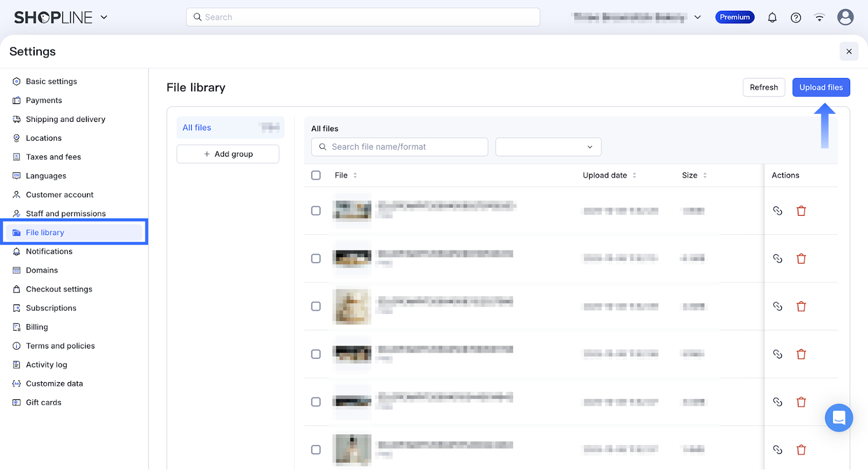Toggle the select all files checkbox

[x=316, y=175]
